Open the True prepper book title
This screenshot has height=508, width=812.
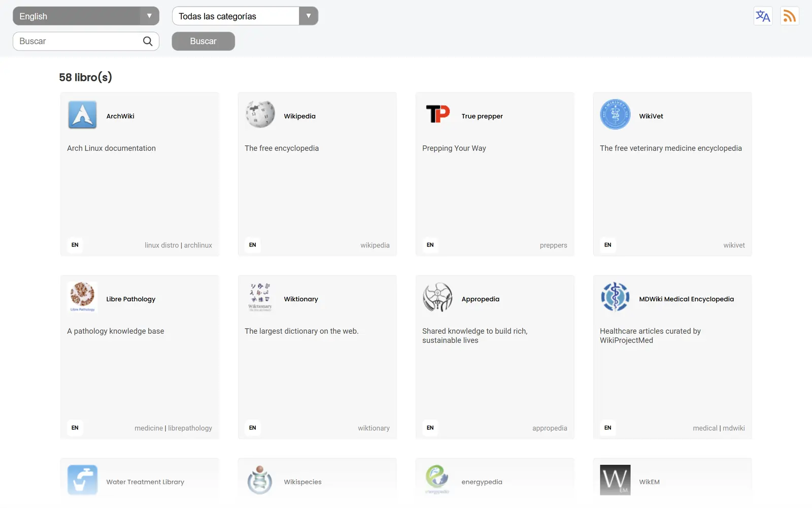[482, 116]
